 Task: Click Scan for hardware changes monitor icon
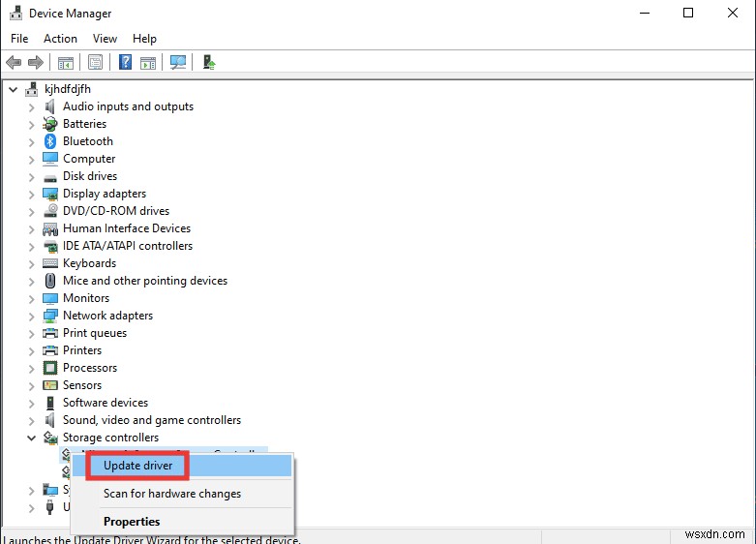(x=178, y=62)
